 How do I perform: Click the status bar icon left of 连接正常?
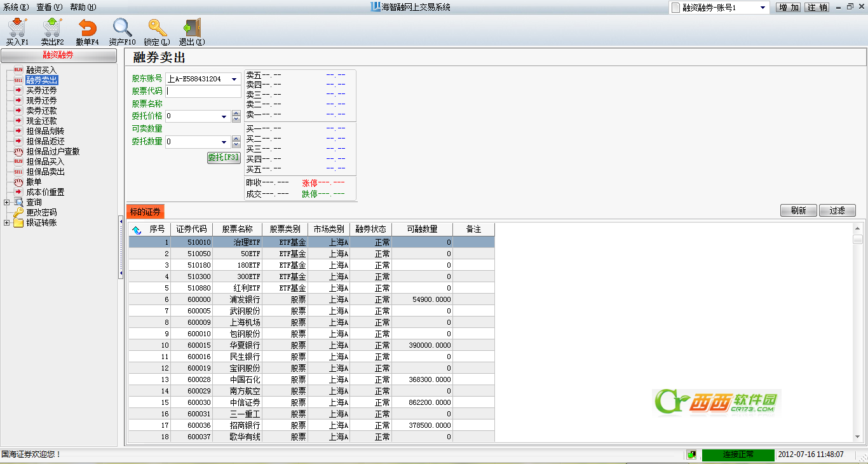[691, 454]
